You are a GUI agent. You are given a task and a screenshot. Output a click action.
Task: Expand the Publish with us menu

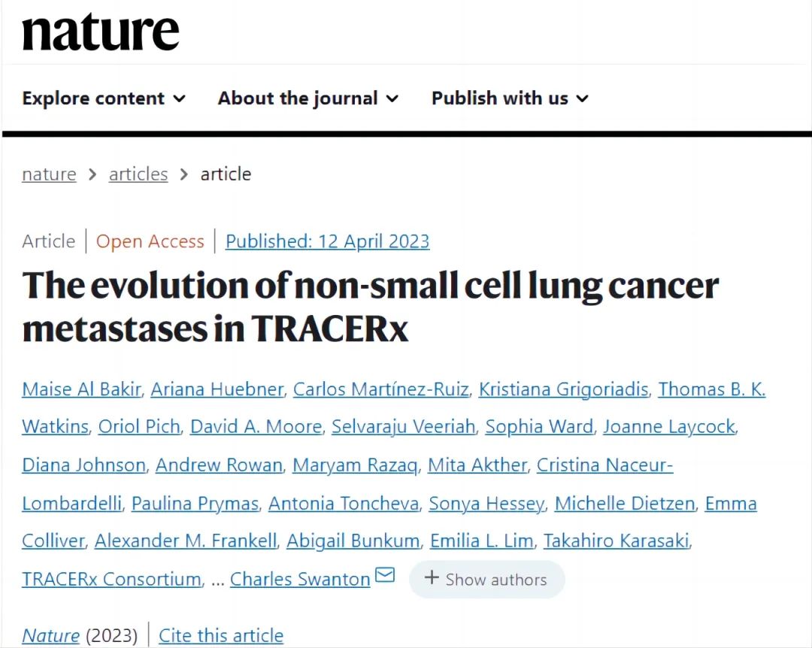[x=510, y=98]
